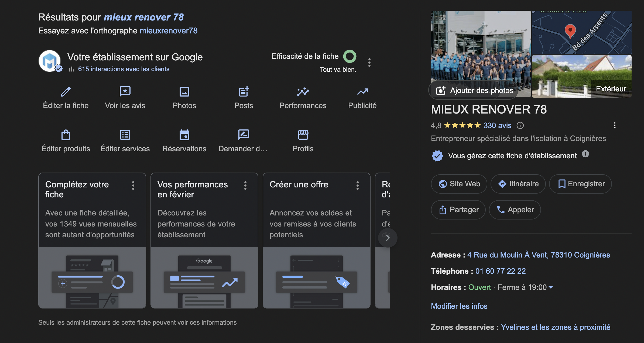Create a new post via Posts icon
The height and width of the screenshot is (343, 644).
tap(244, 92)
